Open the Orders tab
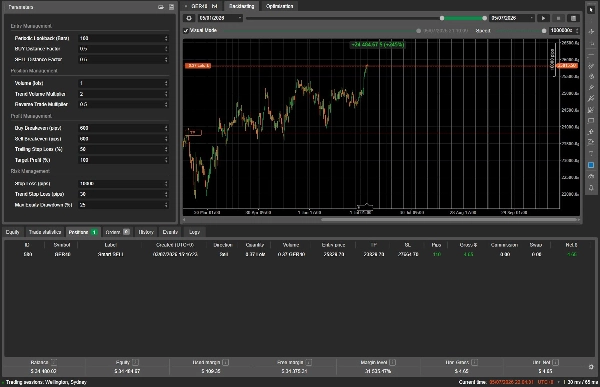Screen dimensions: 600x387 (117, 232)
